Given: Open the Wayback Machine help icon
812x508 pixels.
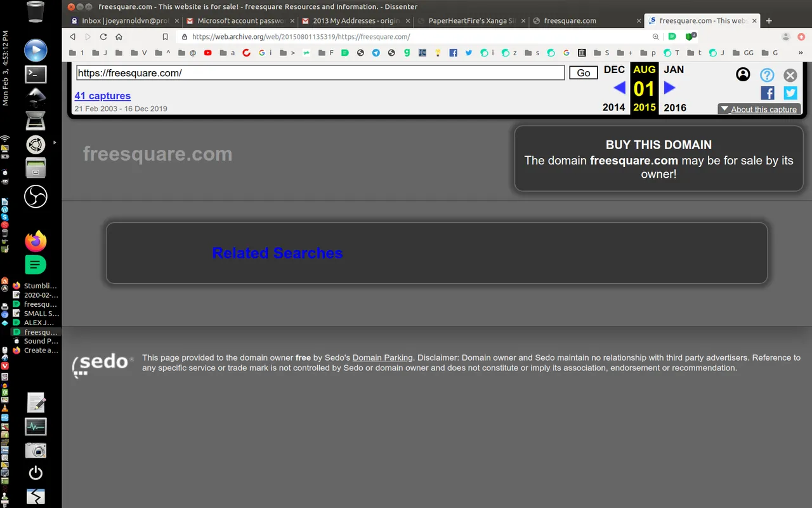Looking at the screenshot, I should (767, 75).
